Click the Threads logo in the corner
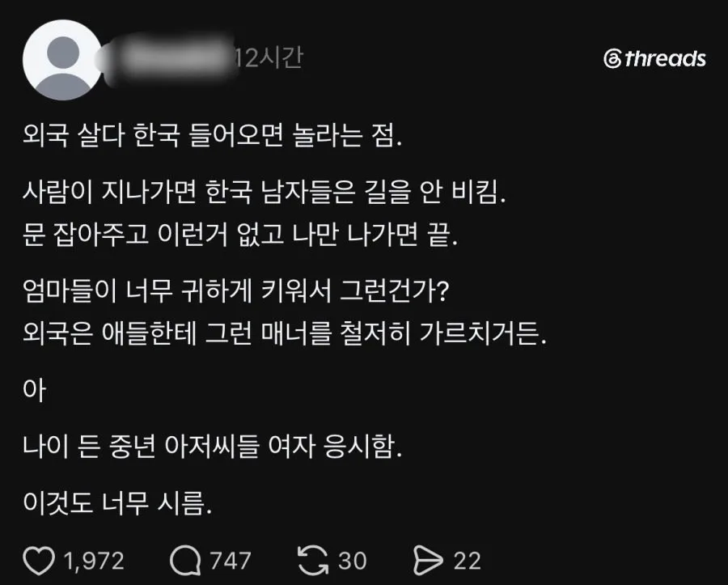Viewport: 728px width, 585px height. [x=654, y=58]
